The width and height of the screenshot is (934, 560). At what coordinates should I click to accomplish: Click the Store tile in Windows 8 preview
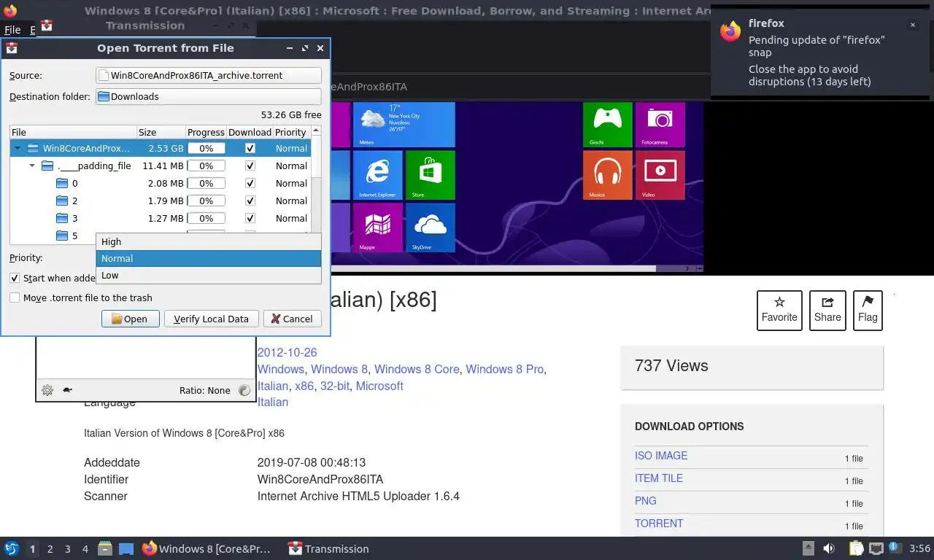click(430, 175)
